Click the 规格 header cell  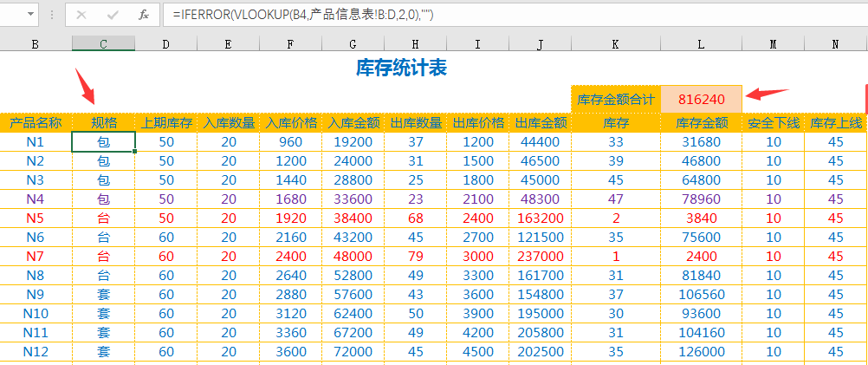click(x=103, y=122)
